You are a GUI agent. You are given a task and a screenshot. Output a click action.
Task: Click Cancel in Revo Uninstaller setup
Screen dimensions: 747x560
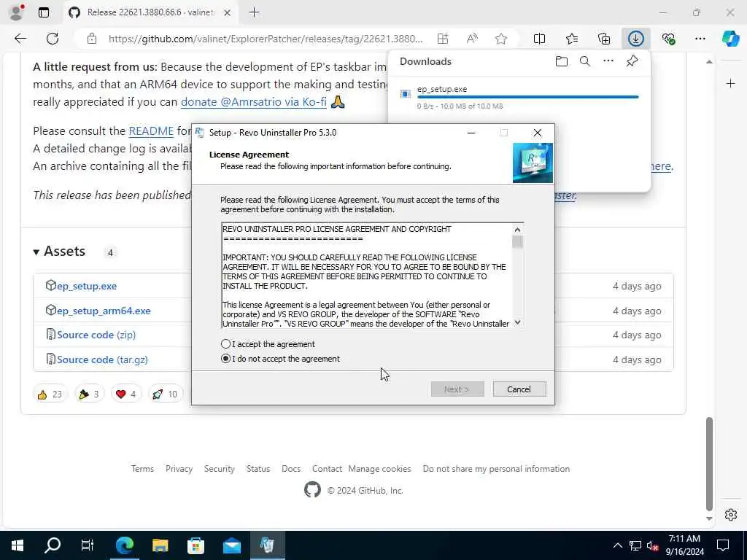pyautogui.click(x=519, y=389)
